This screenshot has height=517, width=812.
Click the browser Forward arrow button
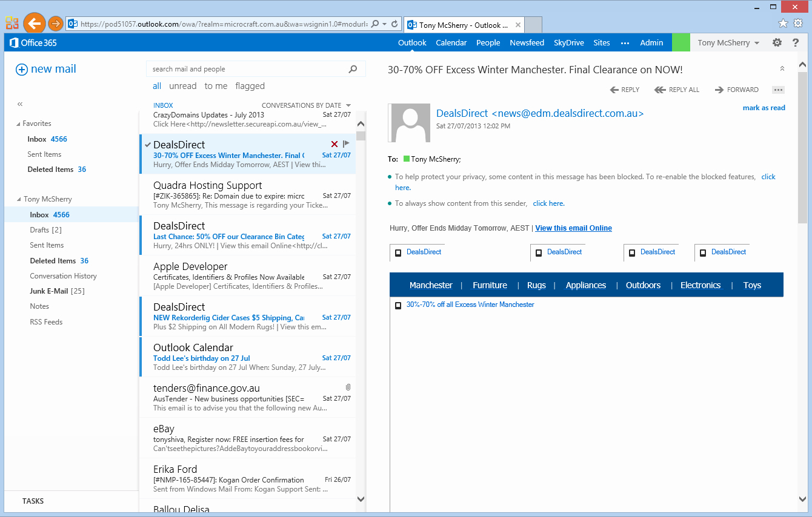pos(55,24)
